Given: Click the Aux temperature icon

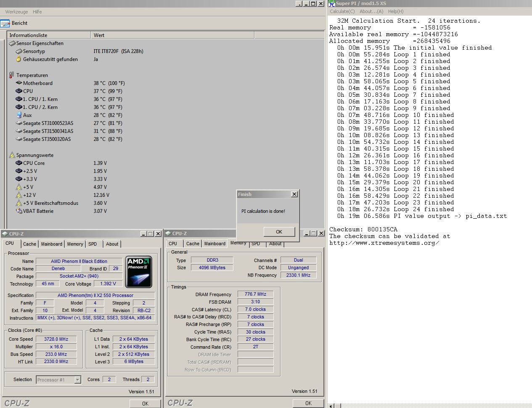Looking at the screenshot, I should click(x=19, y=115).
